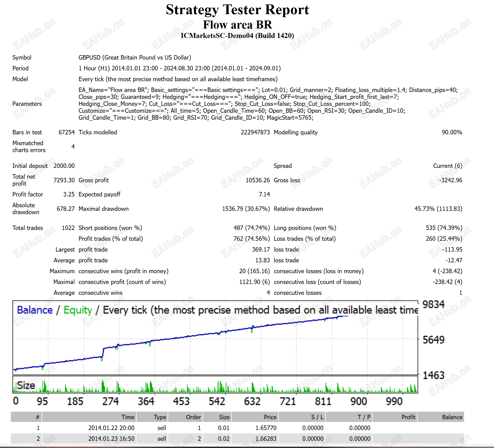Click consecutive loss value -238.42 (4)
494x448 pixels.
(447, 282)
